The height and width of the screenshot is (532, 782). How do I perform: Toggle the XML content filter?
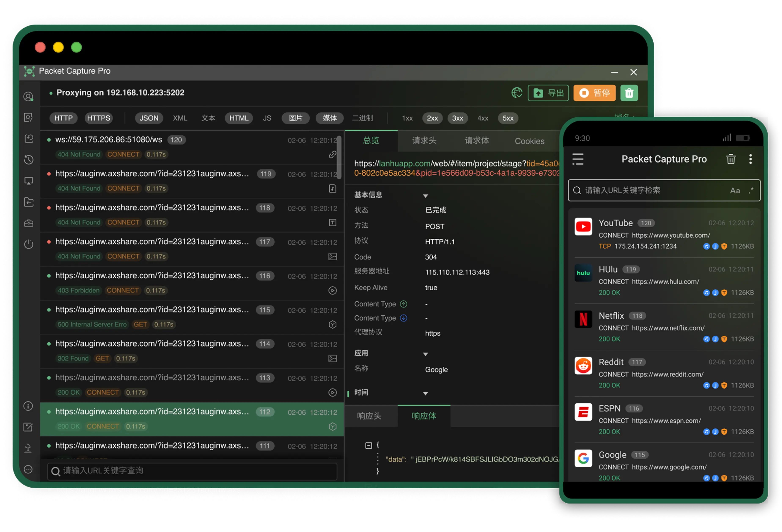(x=180, y=118)
